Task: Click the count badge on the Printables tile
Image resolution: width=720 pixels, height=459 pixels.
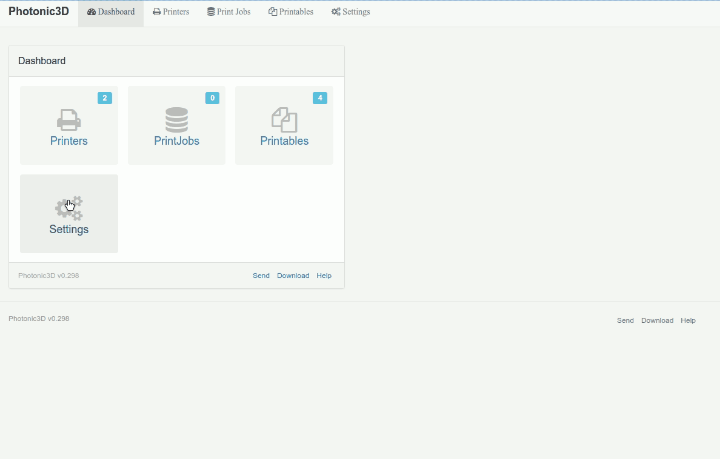Action: [x=319, y=98]
